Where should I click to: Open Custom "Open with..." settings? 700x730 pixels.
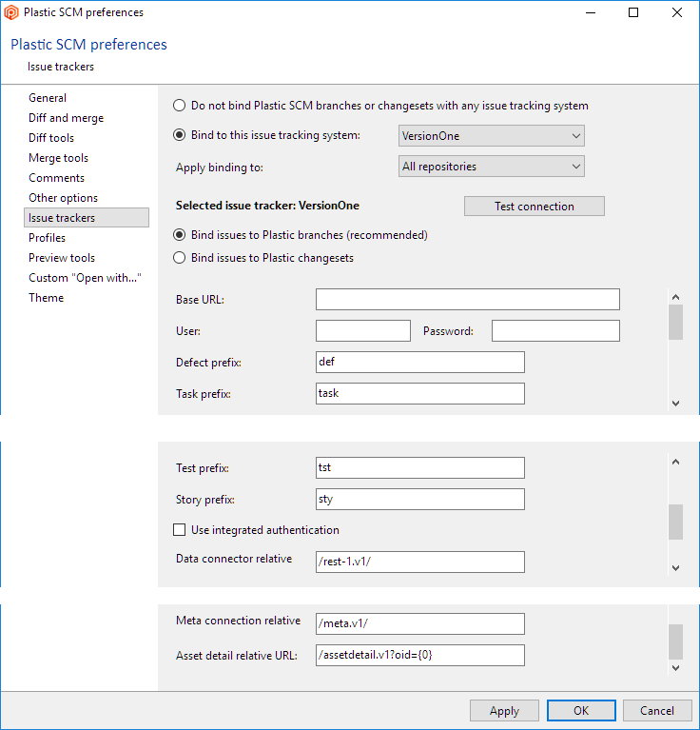85,278
